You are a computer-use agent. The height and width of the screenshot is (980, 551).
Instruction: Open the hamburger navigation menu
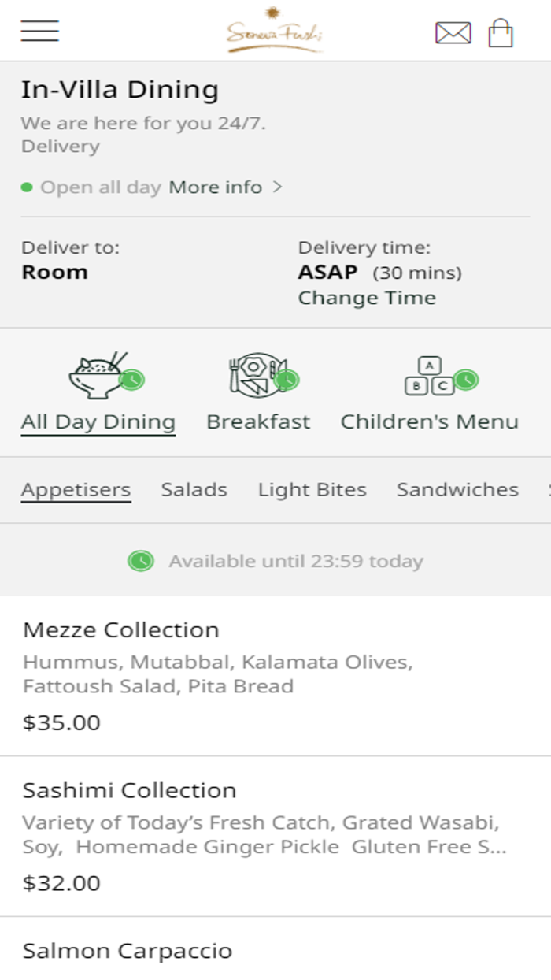pos(40,31)
